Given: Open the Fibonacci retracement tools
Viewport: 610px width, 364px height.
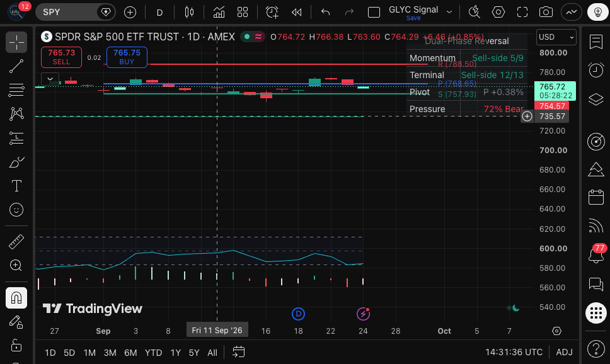Looking at the screenshot, I should 16,90.
